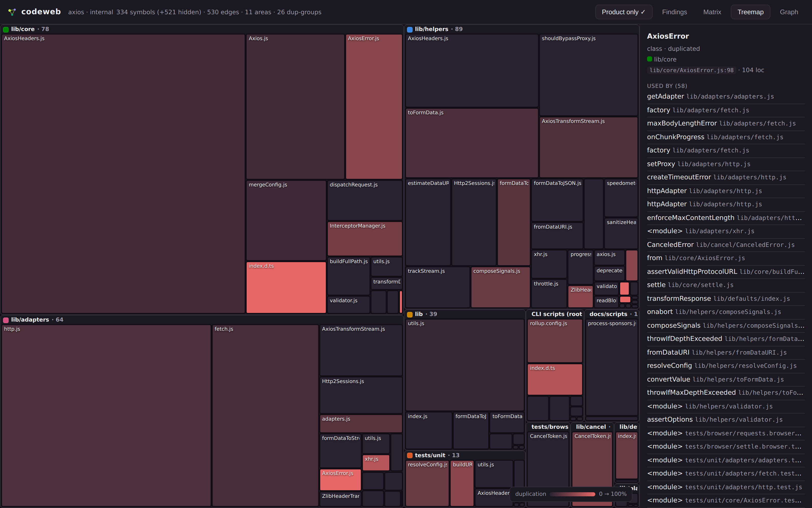This screenshot has width=812, height=508.
Task: Click the fromDataURI.js tile
Action: (557, 235)
